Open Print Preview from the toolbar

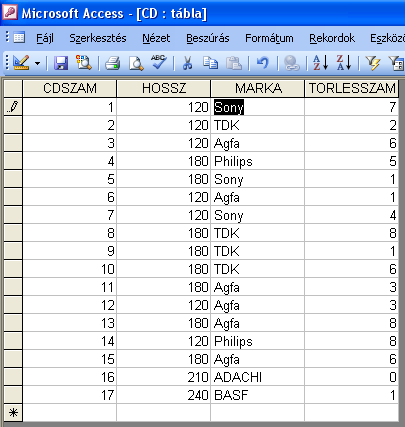(x=136, y=63)
